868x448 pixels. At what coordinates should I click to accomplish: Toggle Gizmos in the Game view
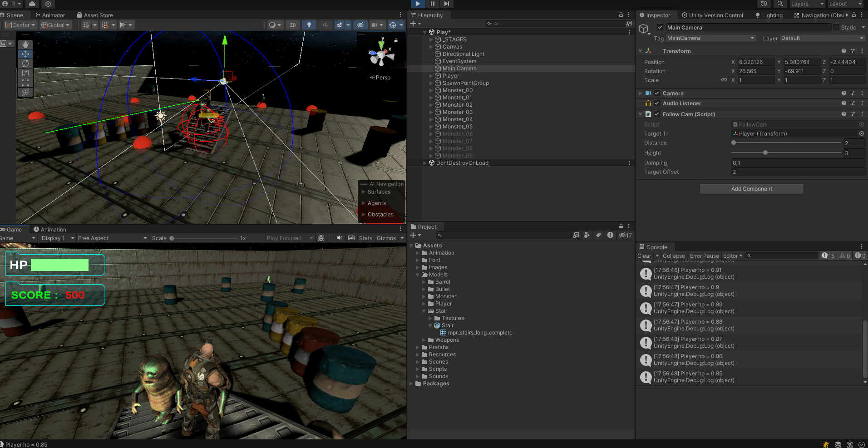click(x=386, y=238)
